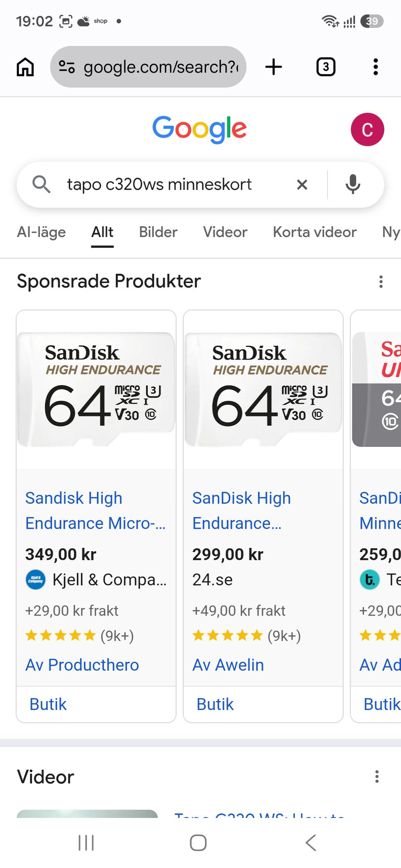401x868 pixels.
Task: Tap the Av Producthero link
Action: click(82, 665)
